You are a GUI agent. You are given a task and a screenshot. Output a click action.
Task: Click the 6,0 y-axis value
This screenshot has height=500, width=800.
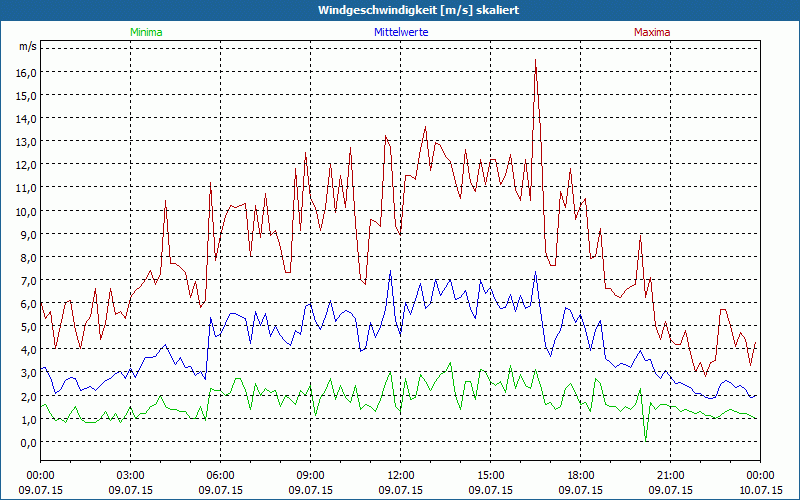(30, 304)
